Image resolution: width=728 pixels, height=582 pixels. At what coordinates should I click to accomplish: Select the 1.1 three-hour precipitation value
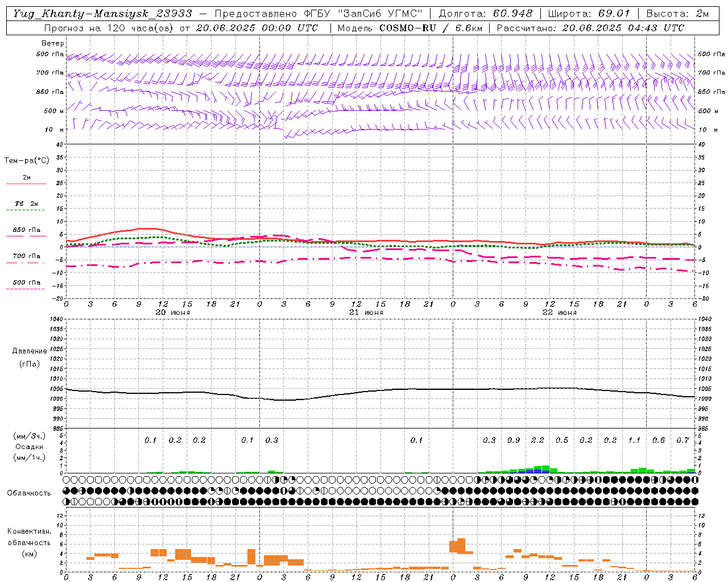click(634, 440)
